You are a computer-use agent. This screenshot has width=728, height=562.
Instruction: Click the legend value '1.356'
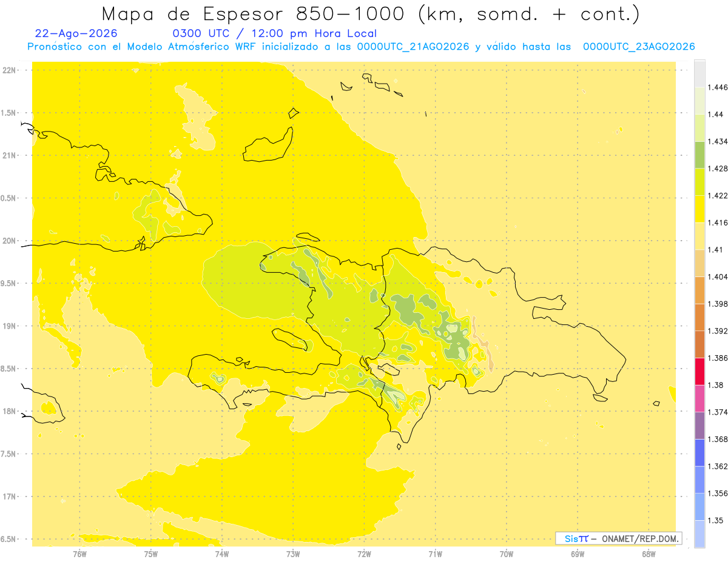[717, 493]
